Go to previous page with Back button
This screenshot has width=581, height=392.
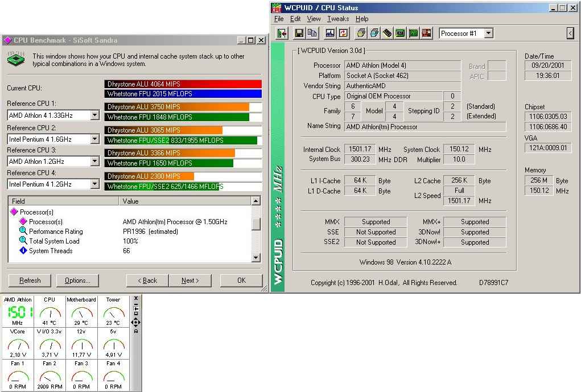(147, 280)
